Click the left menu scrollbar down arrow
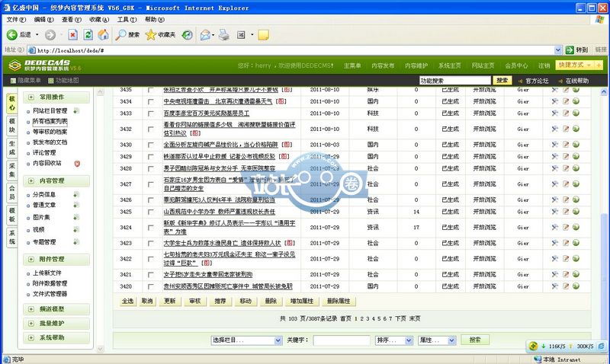This screenshot has height=364, width=610. pyautogui.click(x=100, y=349)
